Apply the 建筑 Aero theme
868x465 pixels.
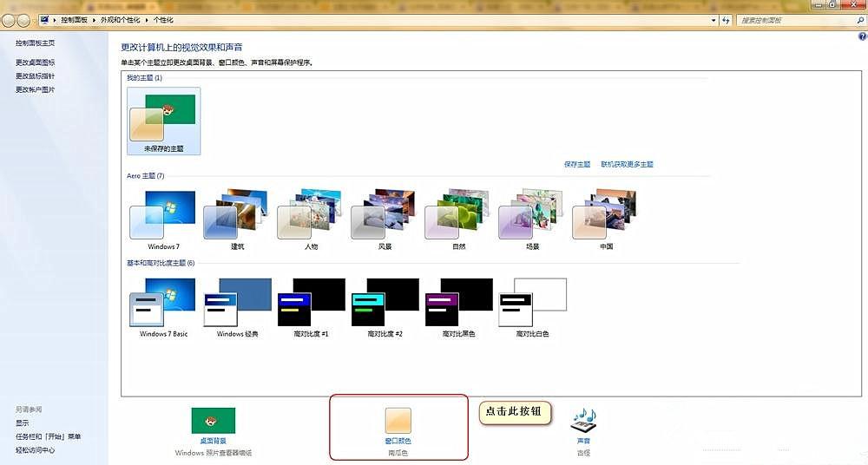click(237, 219)
